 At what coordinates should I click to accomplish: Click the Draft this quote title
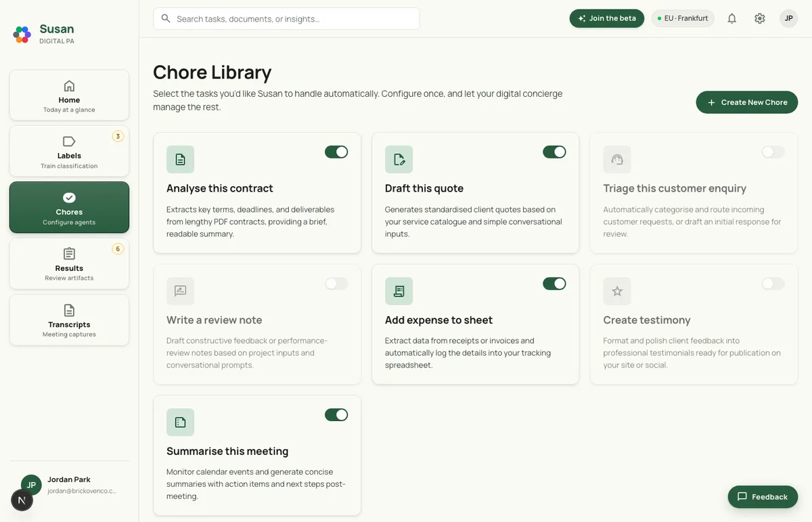[424, 188]
